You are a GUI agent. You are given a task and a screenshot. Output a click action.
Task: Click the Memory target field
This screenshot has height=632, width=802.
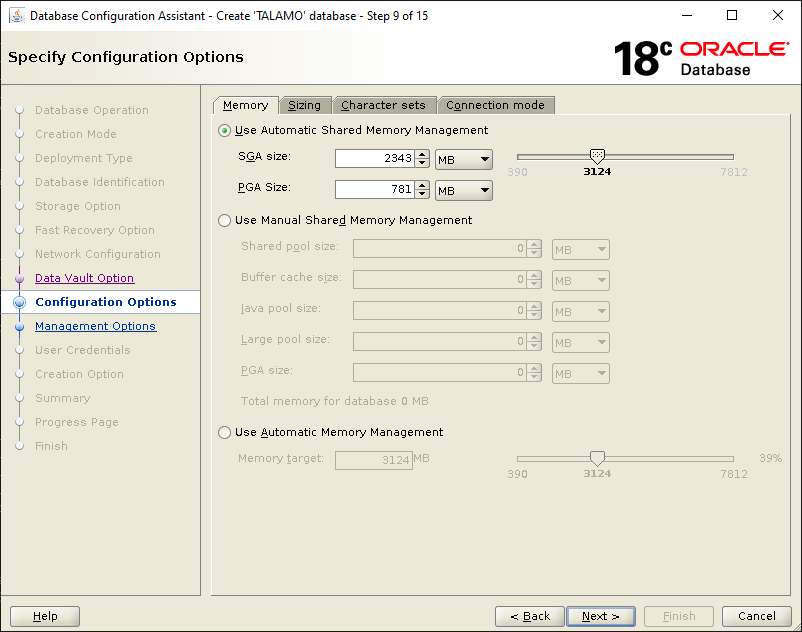374,460
